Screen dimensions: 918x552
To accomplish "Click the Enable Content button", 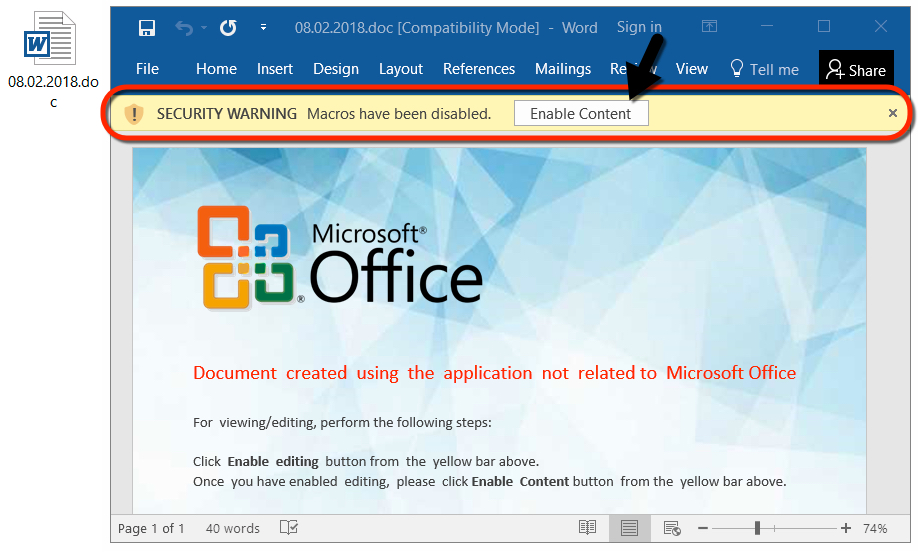I will (581, 114).
